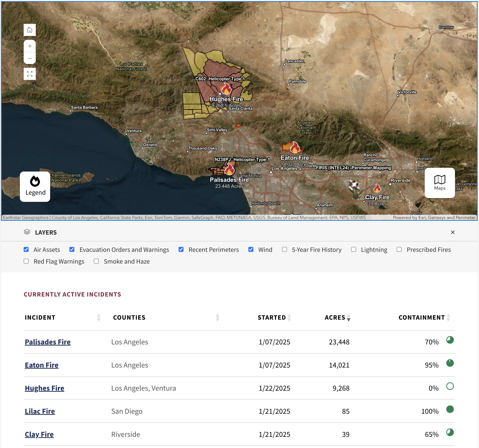Zoom out using the map minus button
This screenshot has width=479, height=448.
click(x=30, y=58)
